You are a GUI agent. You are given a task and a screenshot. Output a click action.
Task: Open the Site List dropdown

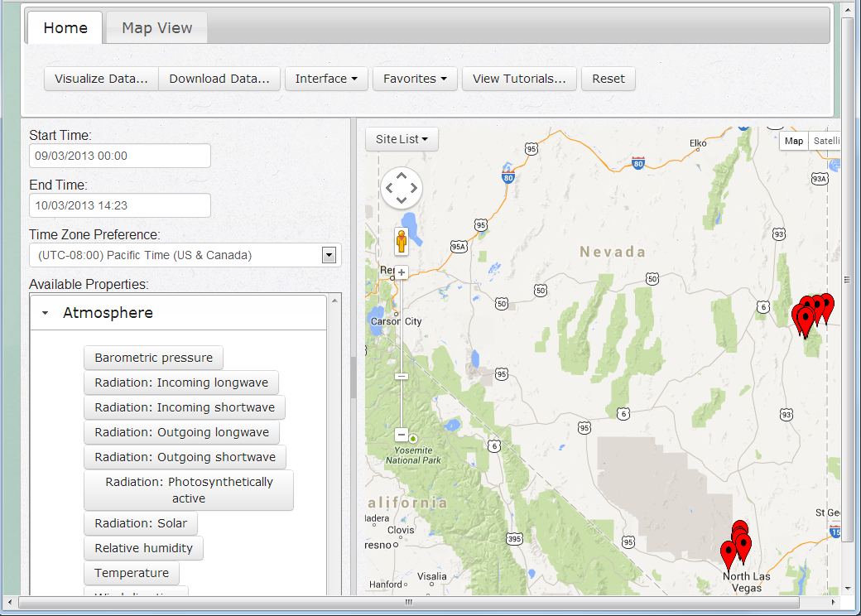point(402,139)
